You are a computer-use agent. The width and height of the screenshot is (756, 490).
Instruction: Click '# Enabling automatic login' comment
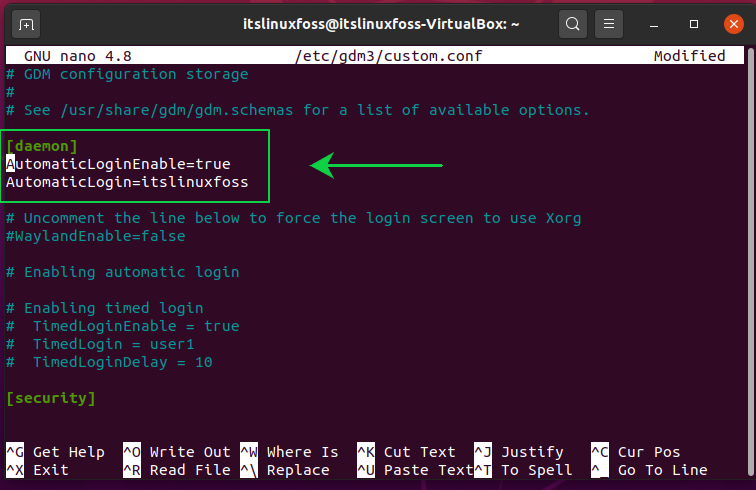(122, 272)
